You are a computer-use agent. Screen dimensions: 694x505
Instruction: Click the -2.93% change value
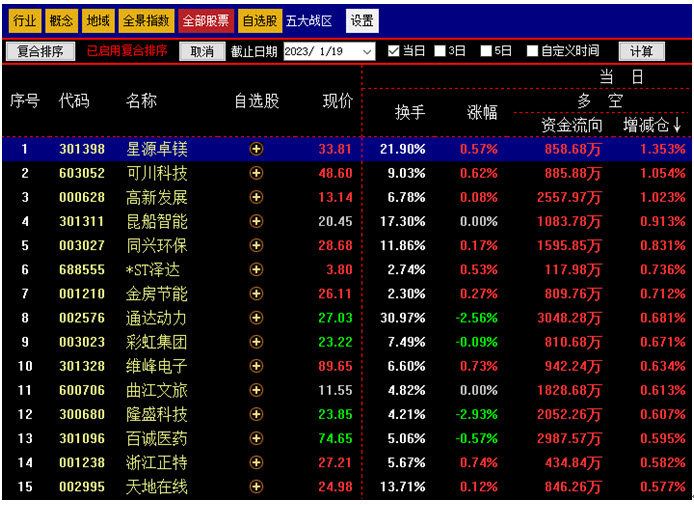coord(477,414)
